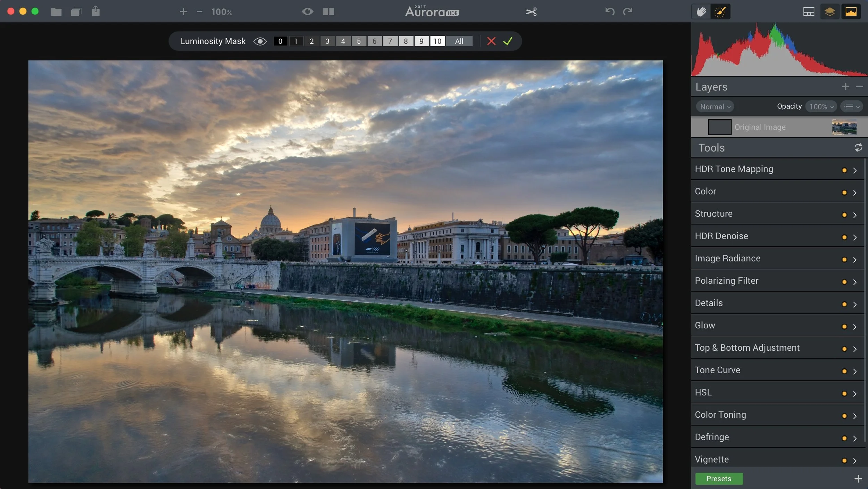Screen dimensions: 868x489
Task: Open the compare split-view icon
Action: 328,12
